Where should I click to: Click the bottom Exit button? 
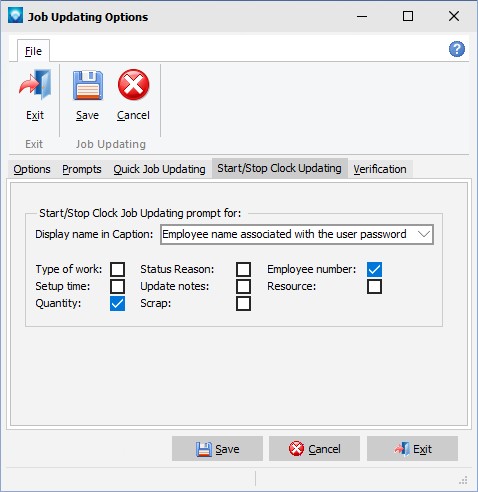412,449
